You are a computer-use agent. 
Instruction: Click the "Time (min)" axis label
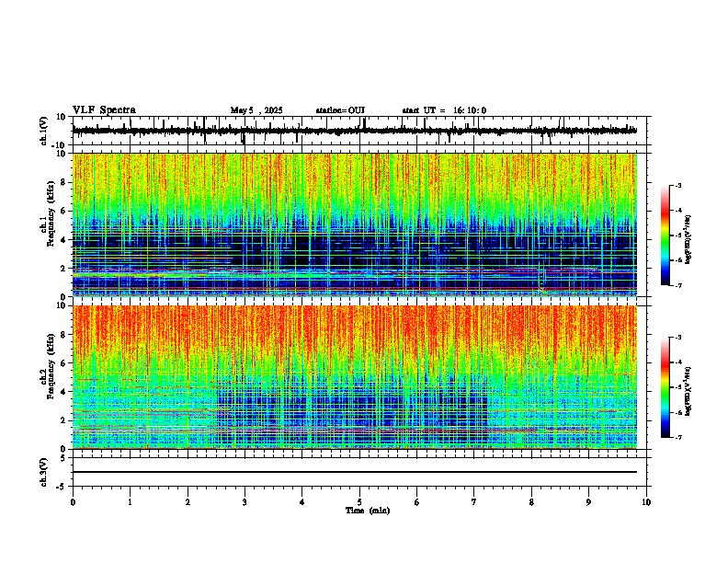(x=368, y=511)
